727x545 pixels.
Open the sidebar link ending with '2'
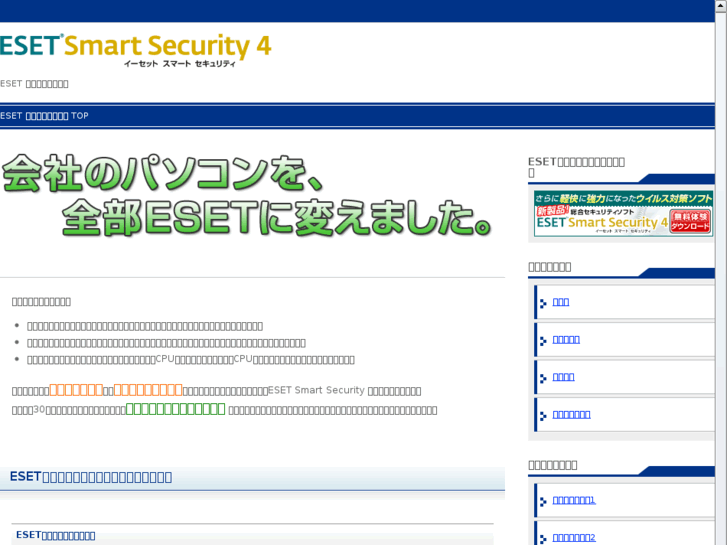[574, 538]
